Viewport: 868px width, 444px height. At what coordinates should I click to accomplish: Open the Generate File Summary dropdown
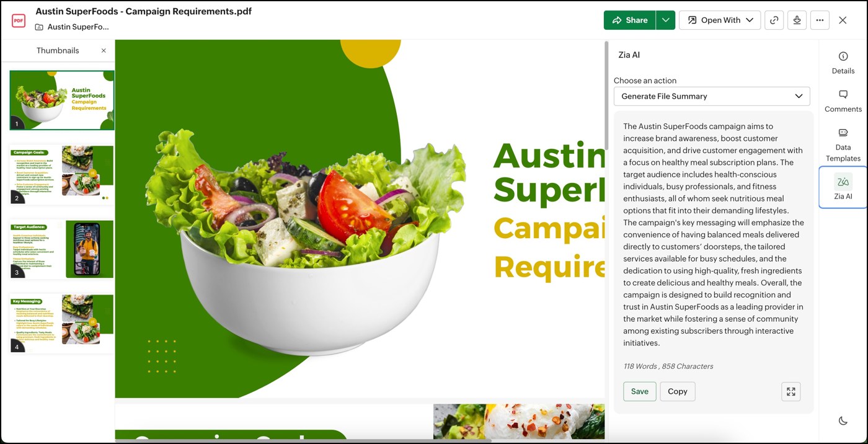pos(712,96)
